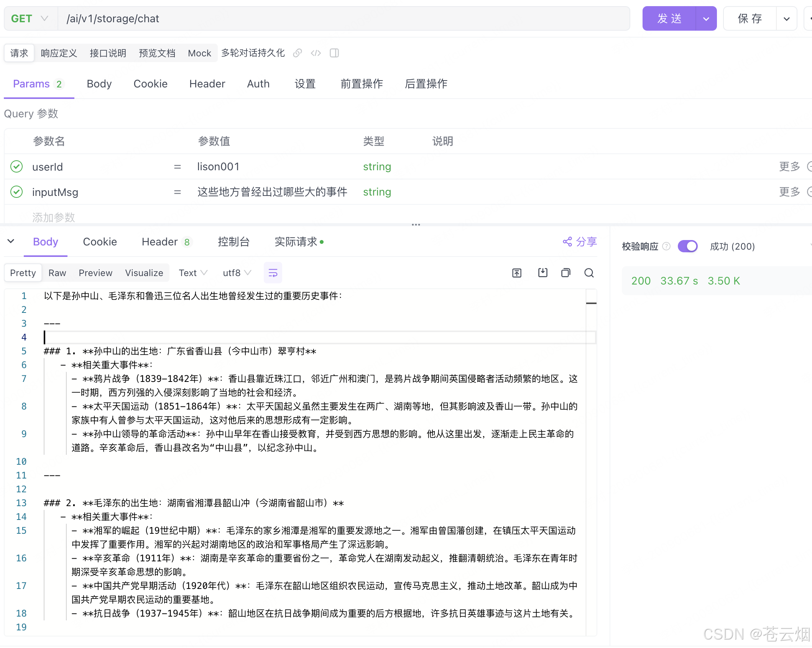Open the GET method dropdown
812x648 pixels.
[x=30, y=18]
